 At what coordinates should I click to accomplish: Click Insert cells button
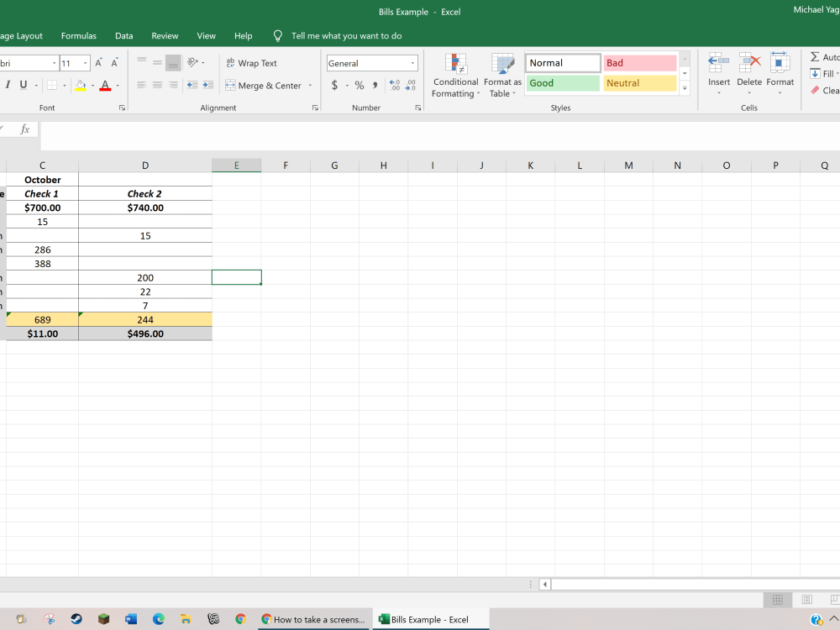point(718,74)
